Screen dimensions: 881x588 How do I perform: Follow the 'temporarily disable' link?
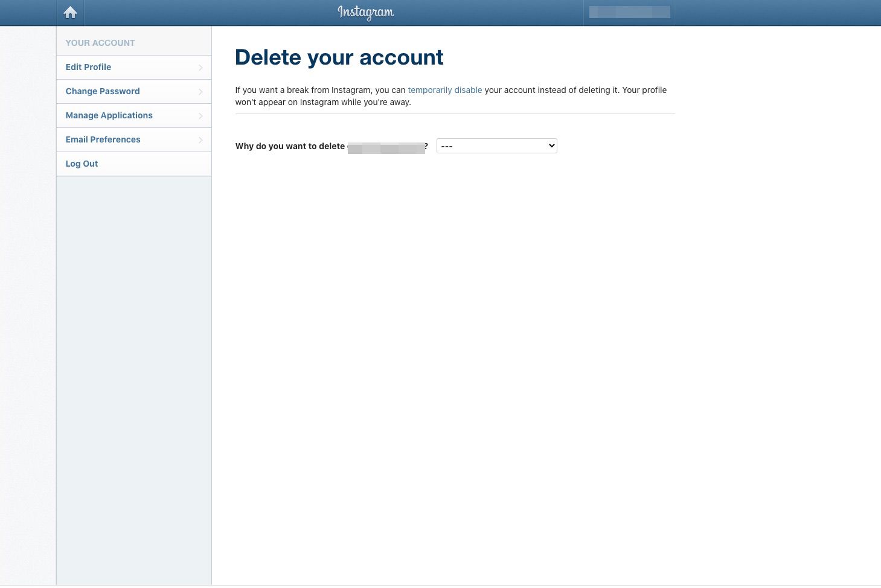coord(445,90)
